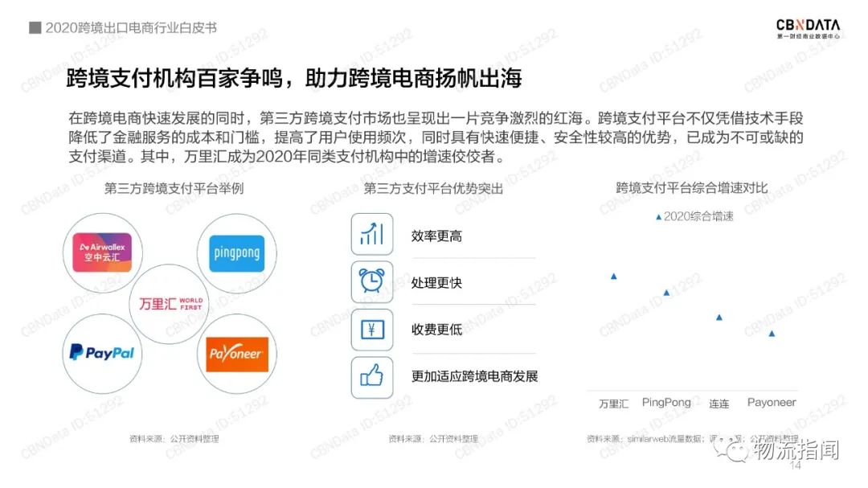The image size is (868, 488).
Task: Click the PingPong axis label
Action: pyautogui.click(x=666, y=403)
